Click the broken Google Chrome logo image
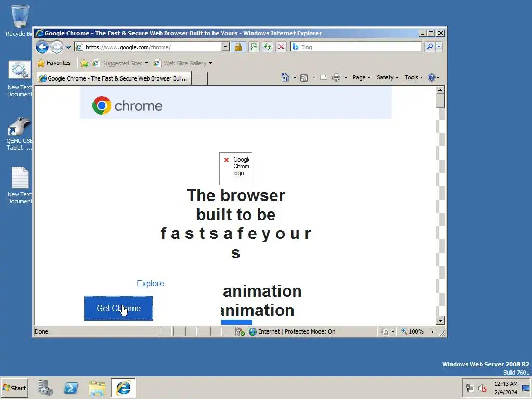532x399 pixels. pyautogui.click(x=236, y=169)
